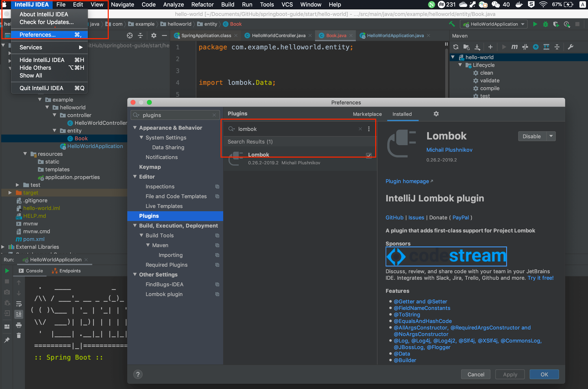The image size is (588, 389).
Task: Download Maven sources and documentation
Action: [x=477, y=47]
